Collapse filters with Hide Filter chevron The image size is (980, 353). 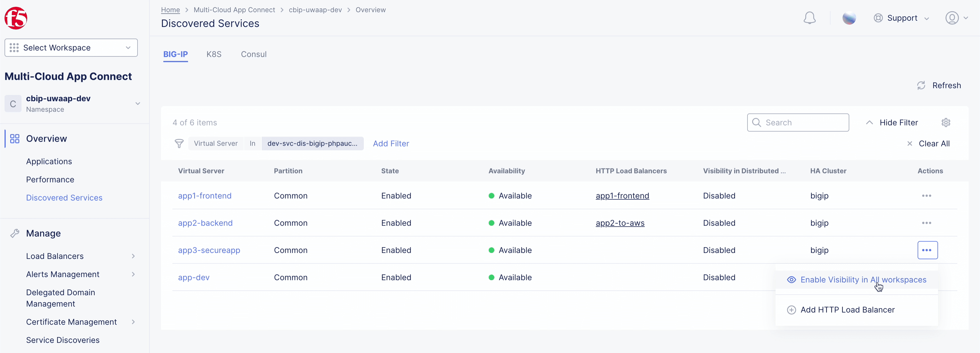click(869, 122)
